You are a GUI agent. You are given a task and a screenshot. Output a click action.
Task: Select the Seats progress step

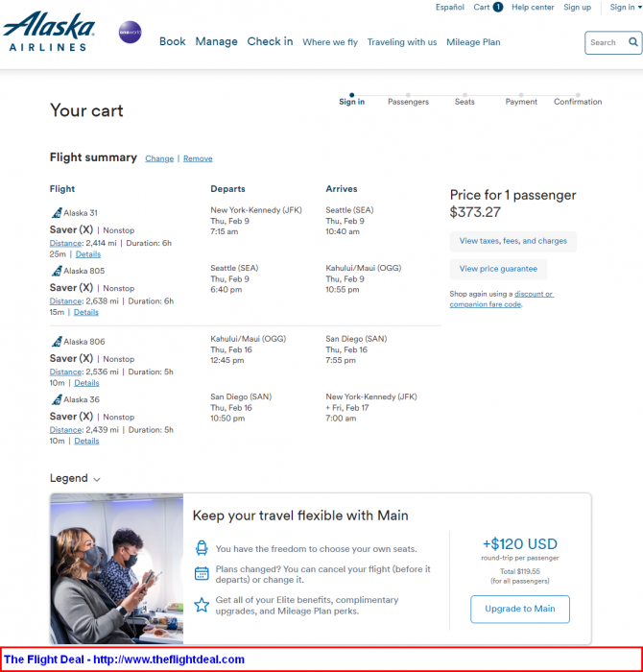click(464, 100)
